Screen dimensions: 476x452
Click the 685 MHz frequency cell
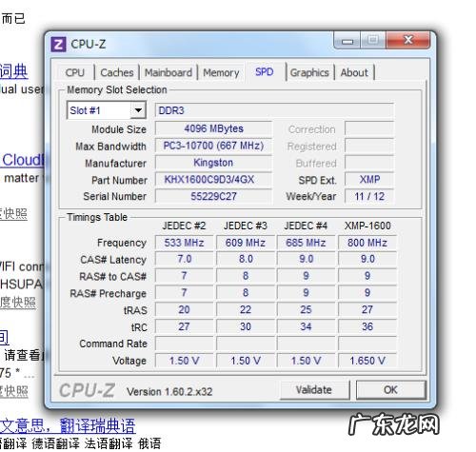306,243
